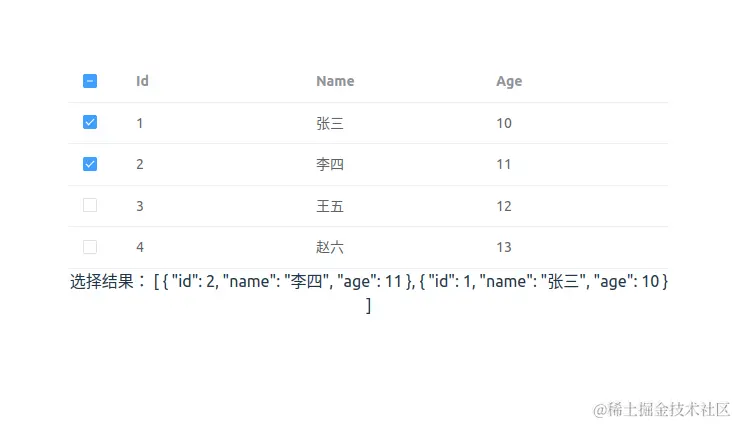Click the Age column header
736x424 pixels.
coord(509,81)
